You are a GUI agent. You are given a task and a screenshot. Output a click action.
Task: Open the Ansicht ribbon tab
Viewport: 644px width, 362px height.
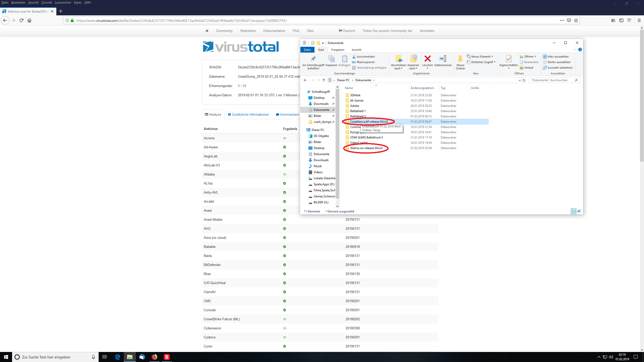[356, 50]
